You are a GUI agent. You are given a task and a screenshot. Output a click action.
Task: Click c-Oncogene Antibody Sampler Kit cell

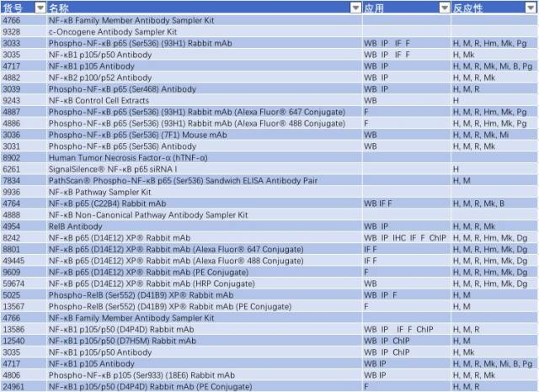204,32
